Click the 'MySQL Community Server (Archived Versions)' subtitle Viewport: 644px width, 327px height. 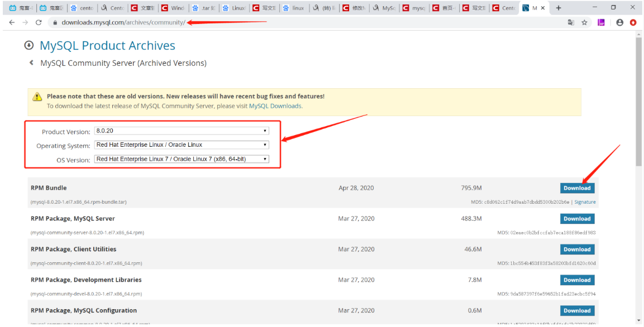pyautogui.click(x=123, y=63)
